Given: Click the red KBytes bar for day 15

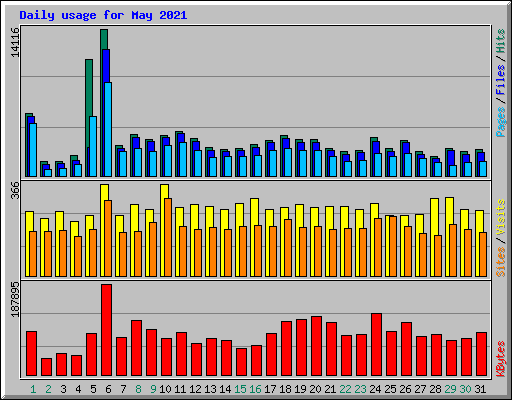Looking at the screenshot, I should (241, 362).
